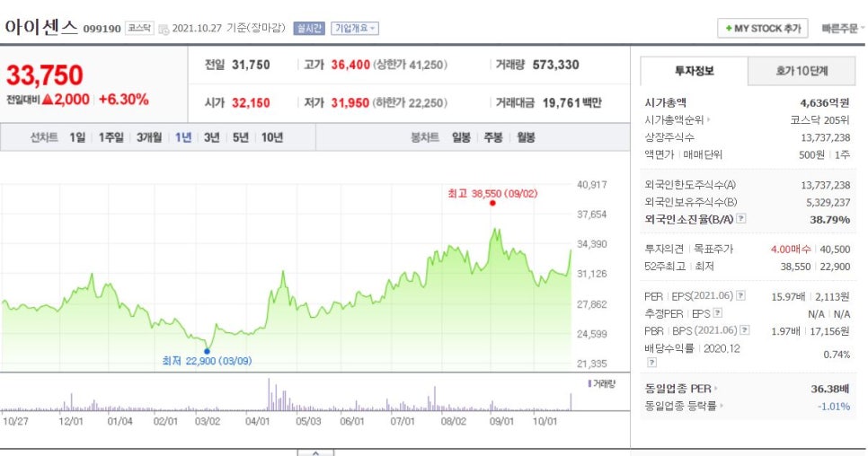This screenshot has width=868, height=456.
Task: Click the 아이센스 stock name
Action: 41,27
